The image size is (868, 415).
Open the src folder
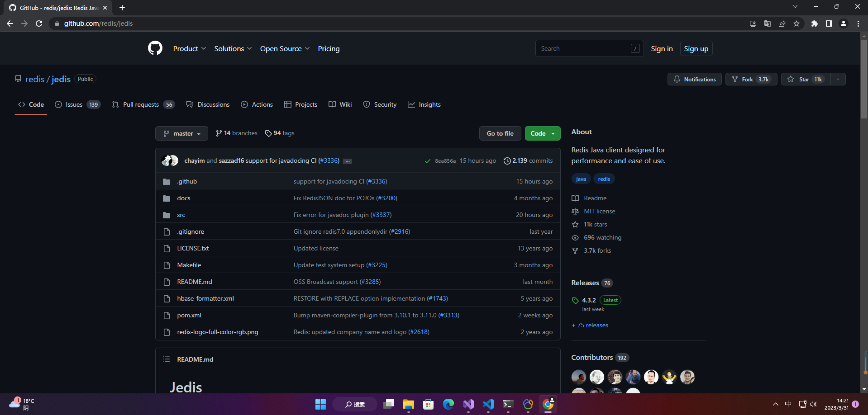click(x=181, y=215)
